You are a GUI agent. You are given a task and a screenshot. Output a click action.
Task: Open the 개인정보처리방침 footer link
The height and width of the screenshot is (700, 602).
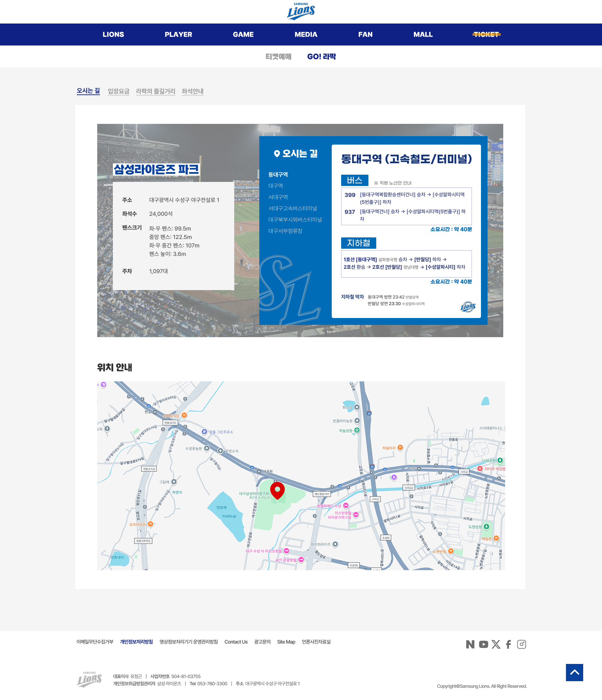[136, 642]
